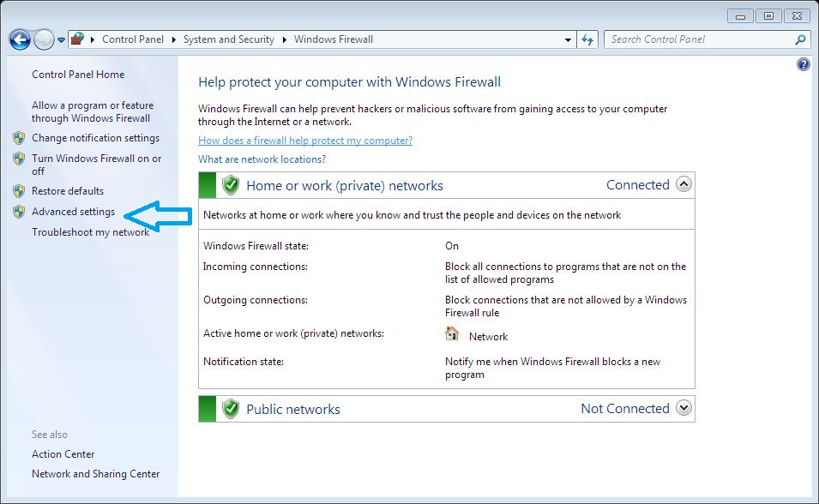Maximize the Windows Firewall window
Screen dimensions: 819x504
coord(768,16)
